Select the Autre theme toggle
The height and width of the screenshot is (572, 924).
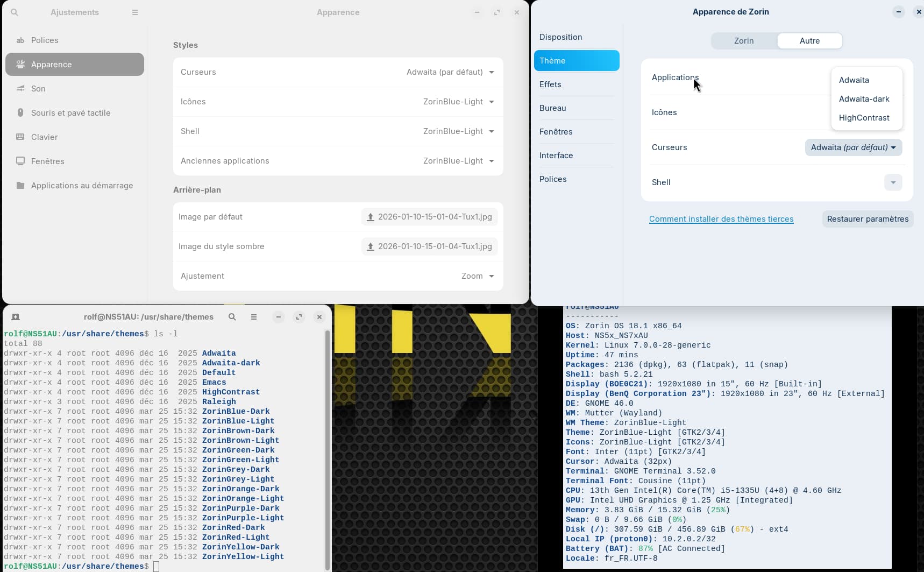tap(809, 41)
